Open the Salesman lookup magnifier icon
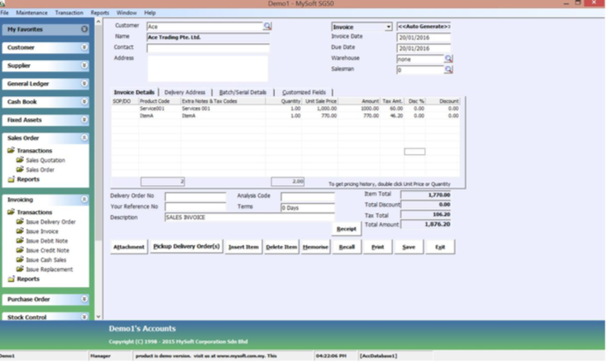The height and width of the screenshot is (364, 608). click(448, 69)
